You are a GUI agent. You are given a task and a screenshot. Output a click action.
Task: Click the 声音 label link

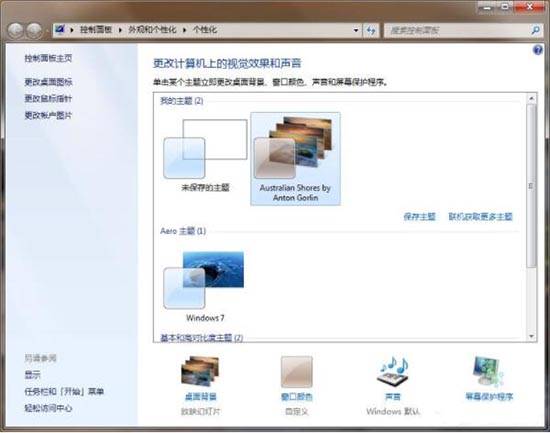(x=393, y=397)
